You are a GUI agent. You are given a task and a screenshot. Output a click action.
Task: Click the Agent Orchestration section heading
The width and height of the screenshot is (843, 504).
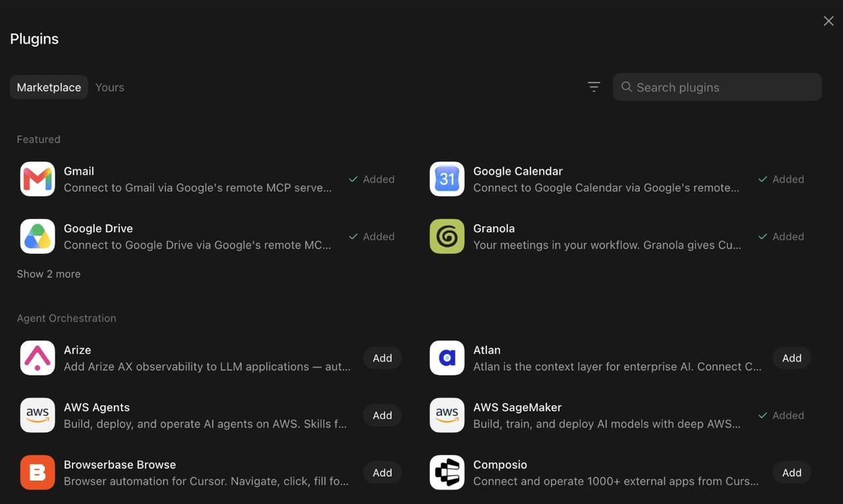(67, 318)
